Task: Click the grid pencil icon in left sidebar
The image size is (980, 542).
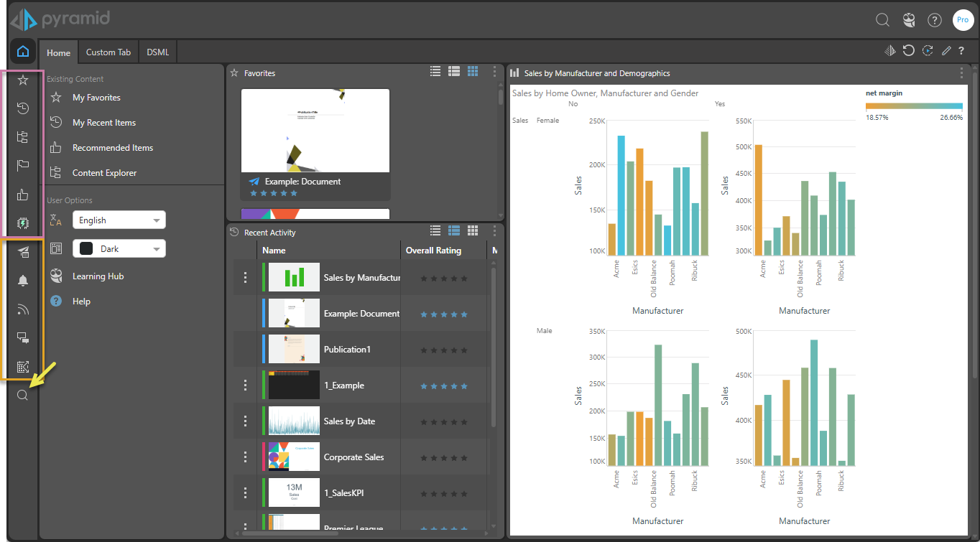Action: (23, 367)
